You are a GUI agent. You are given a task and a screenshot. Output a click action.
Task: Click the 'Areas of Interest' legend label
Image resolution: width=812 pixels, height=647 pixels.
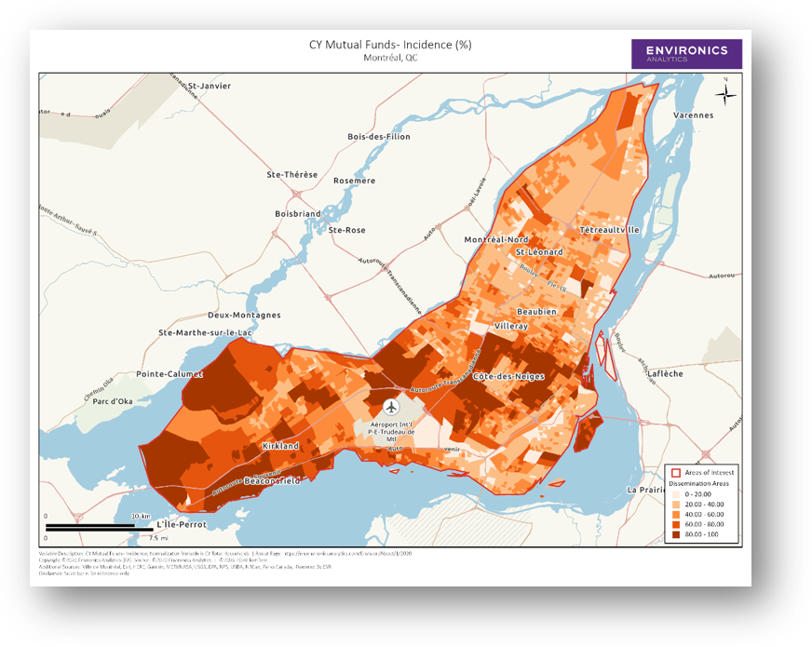[x=710, y=473]
